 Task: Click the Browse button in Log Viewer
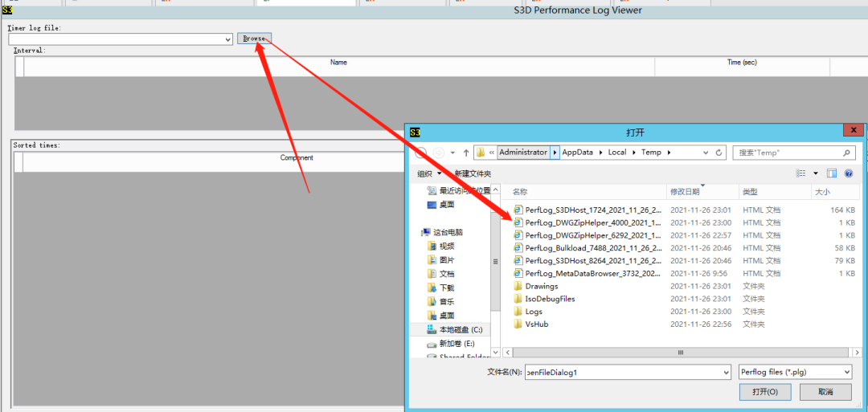(254, 39)
